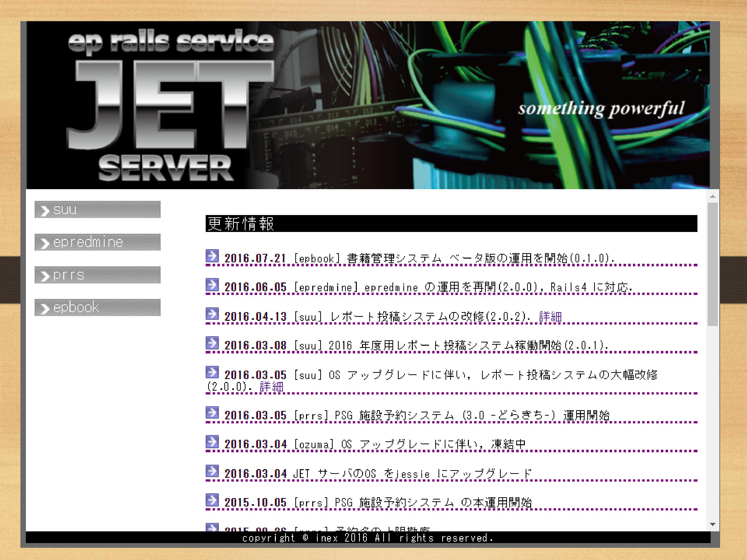Screen dimensions: 747x560
Task: Select the 2016.07.21 date text
Action: click(255, 259)
